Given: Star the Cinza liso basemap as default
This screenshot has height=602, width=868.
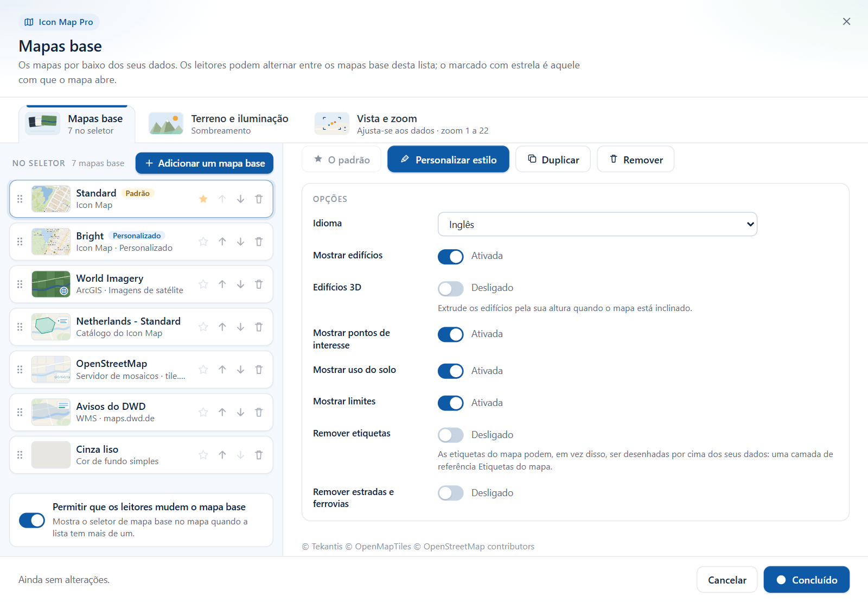Looking at the screenshot, I should 203,455.
